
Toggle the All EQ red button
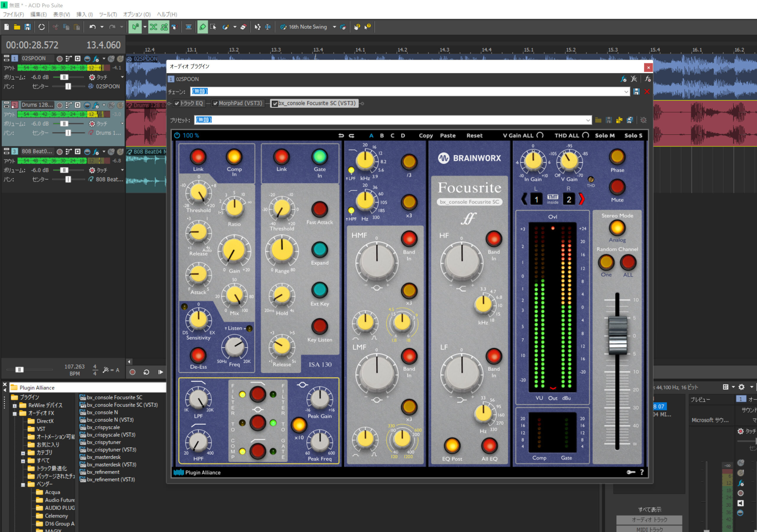point(489,446)
